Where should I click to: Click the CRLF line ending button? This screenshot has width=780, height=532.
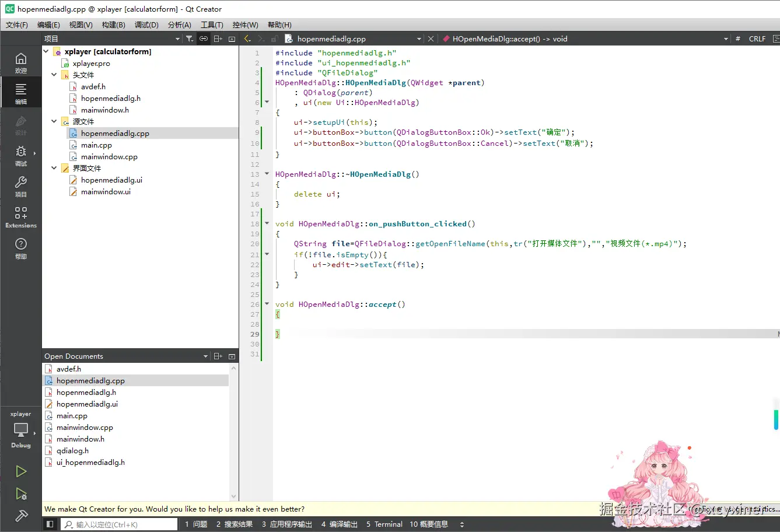757,39
